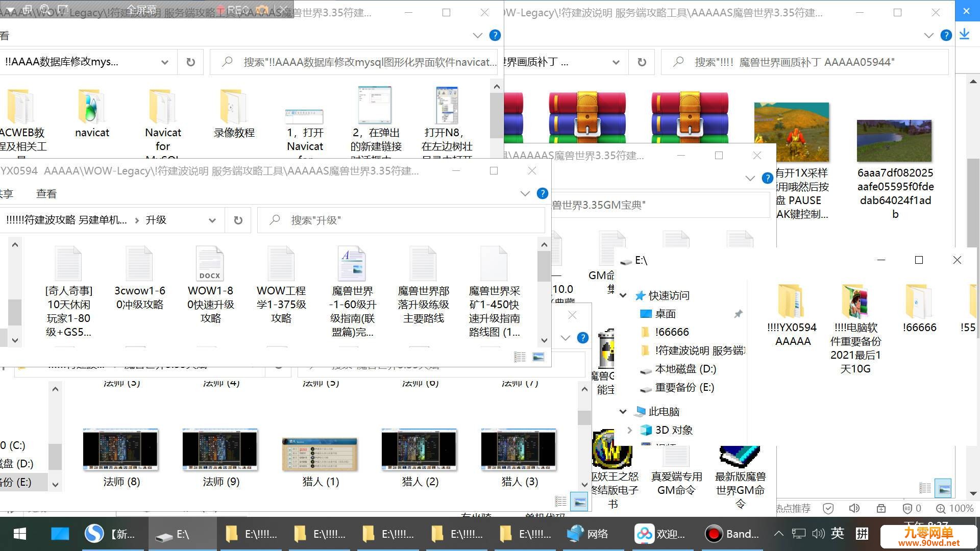Expand ribbon in GM宝典 window

pos(750,178)
